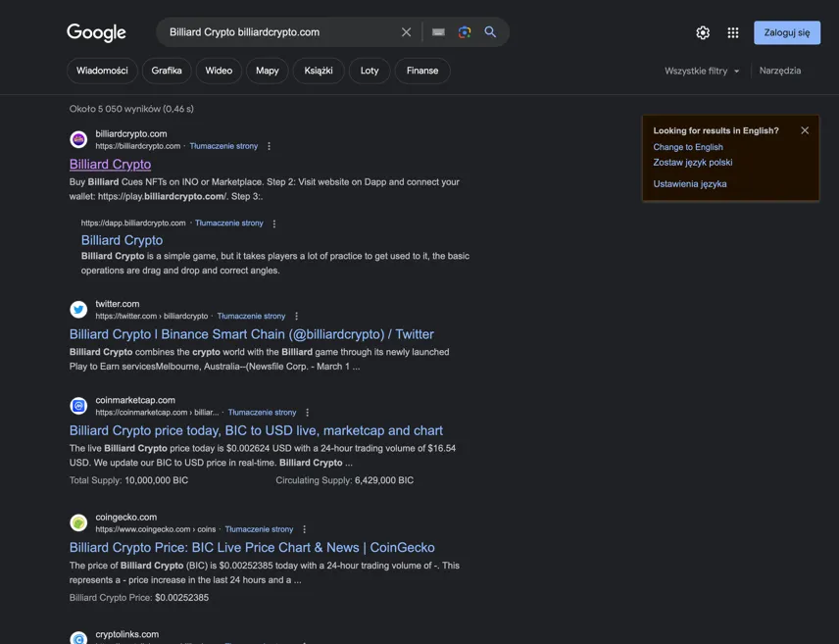Click the coingecko.com › coins breadcrumb

[156, 529]
